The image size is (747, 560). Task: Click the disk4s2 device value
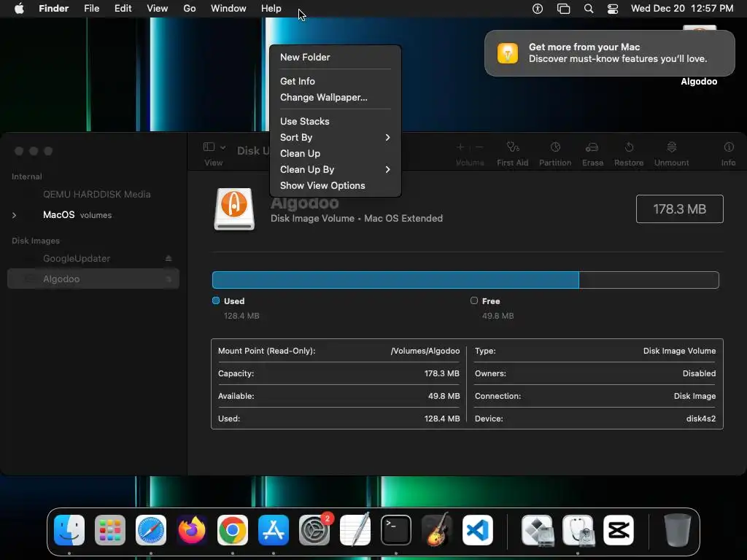(701, 419)
